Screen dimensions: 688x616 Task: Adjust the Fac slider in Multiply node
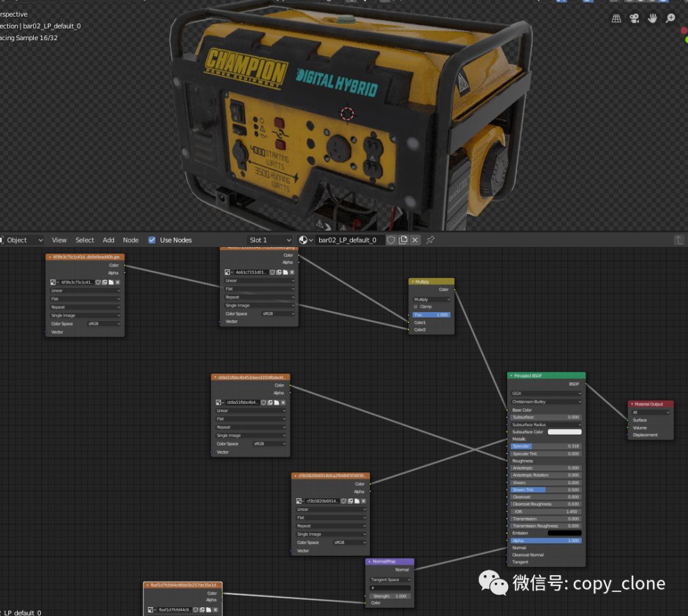432,315
